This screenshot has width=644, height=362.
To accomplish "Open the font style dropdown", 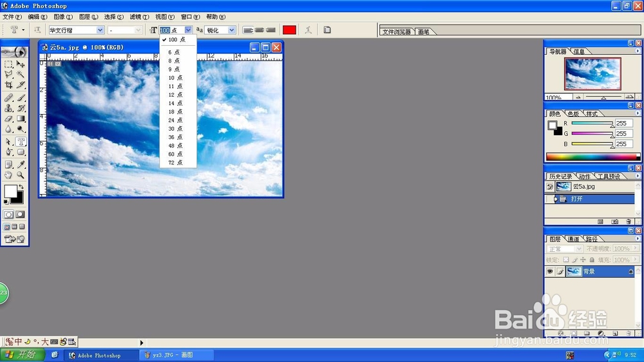I will [x=138, y=30].
